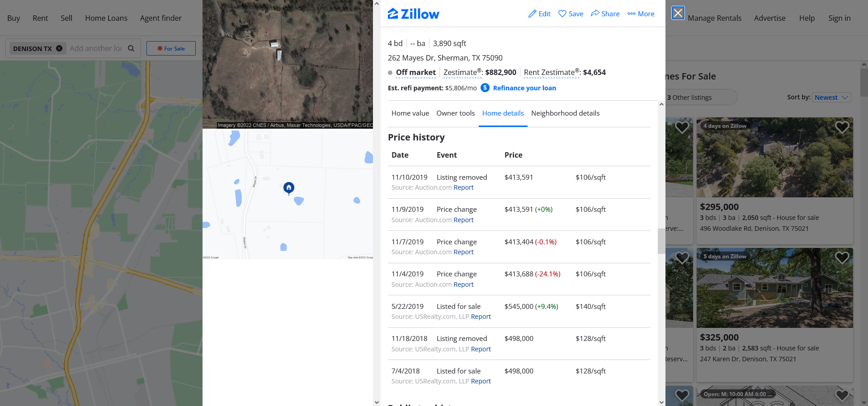Click the details panel scrollbar thumb
The width and height of the screenshot is (868, 406).
tap(661, 241)
